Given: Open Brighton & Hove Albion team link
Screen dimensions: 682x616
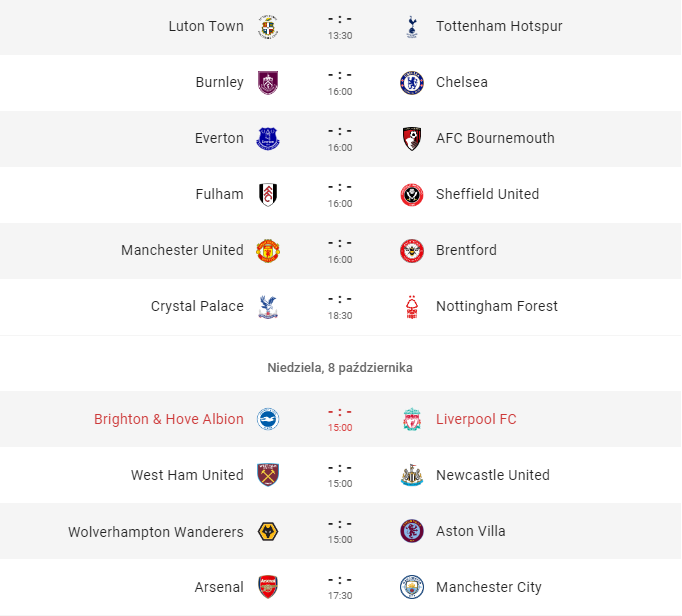Looking at the screenshot, I should click(x=169, y=419).
